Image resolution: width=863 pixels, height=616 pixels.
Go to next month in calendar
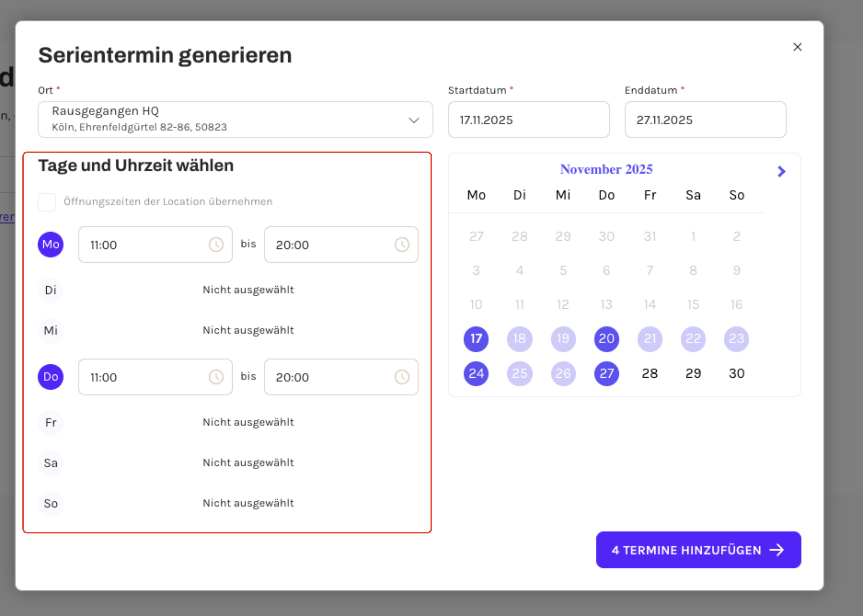click(x=781, y=171)
